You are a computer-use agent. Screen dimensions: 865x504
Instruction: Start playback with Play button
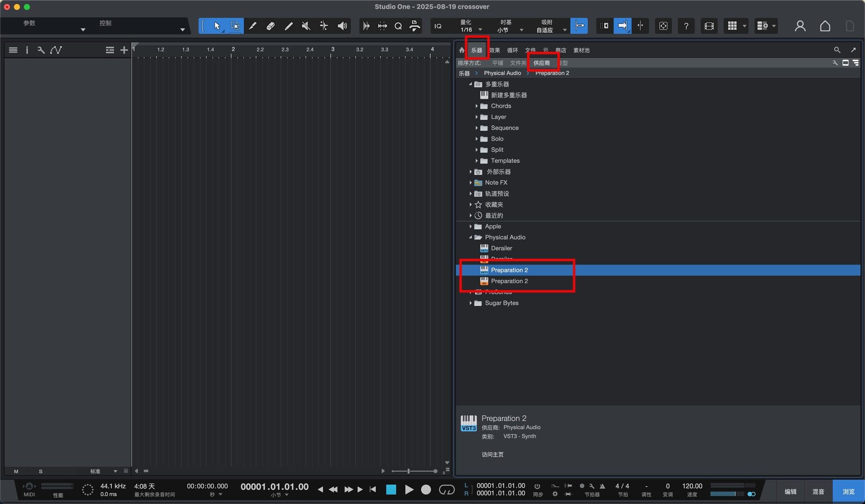pos(409,490)
